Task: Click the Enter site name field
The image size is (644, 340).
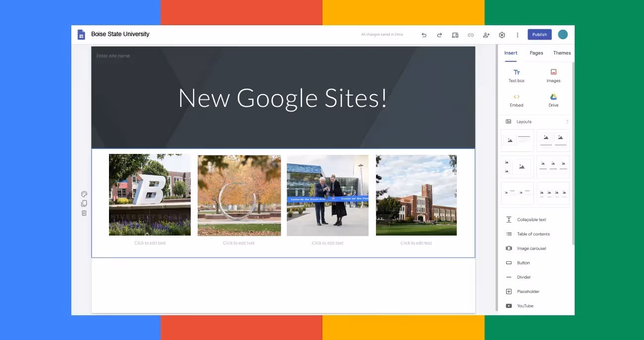Action: tap(113, 55)
